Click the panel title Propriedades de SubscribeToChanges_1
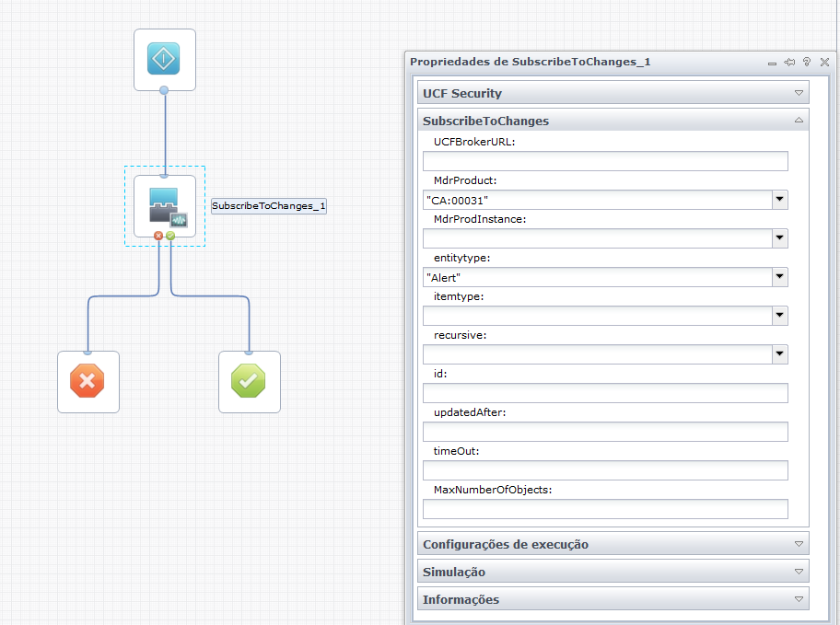This screenshot has width=840, height=625. tap(530, 62)
